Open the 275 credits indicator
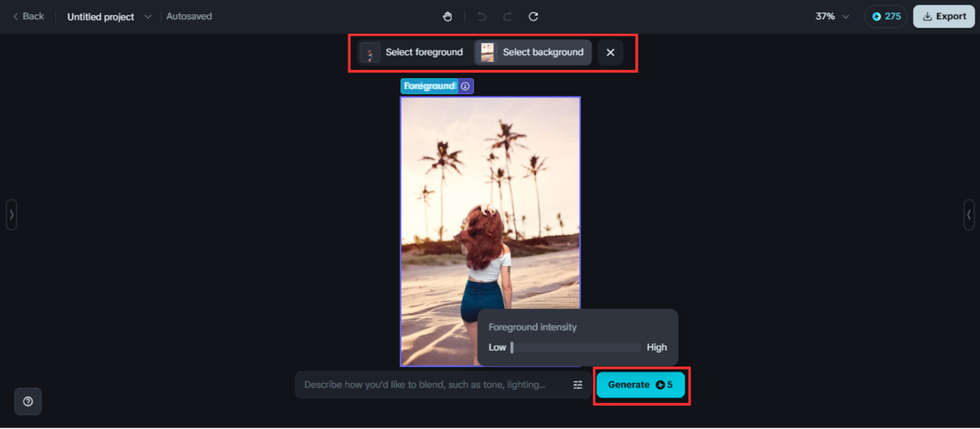The width and height of the screenshot is (980, 429). [886, 16]
